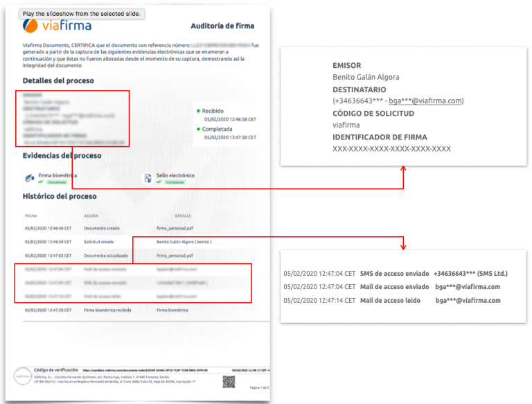Click the 'Página 1 de 2' page indicator
Viewport: 532px width, 404px height.
pyautogui.click(x=259, y=387)
